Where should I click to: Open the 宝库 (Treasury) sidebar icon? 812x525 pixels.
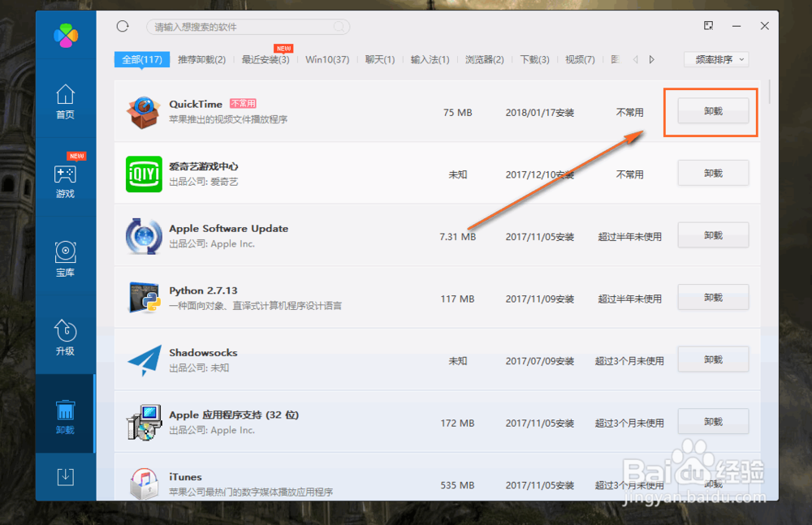[66, 256]
